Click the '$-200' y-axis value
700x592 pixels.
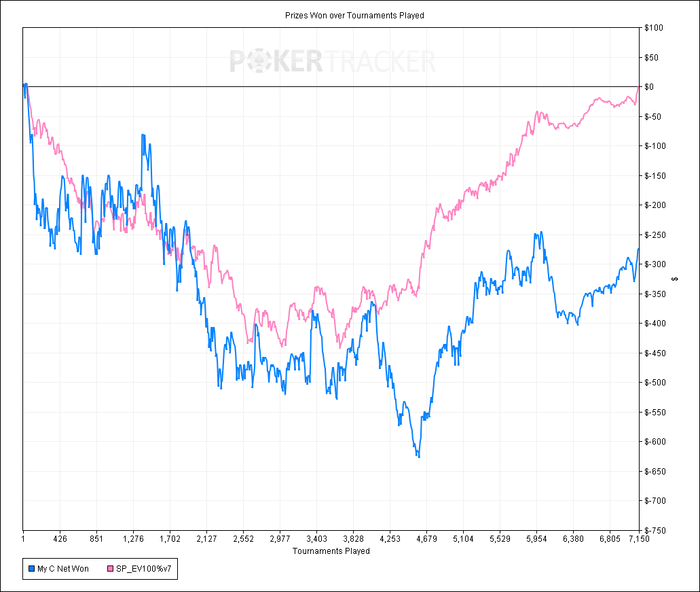coord(655,205)
